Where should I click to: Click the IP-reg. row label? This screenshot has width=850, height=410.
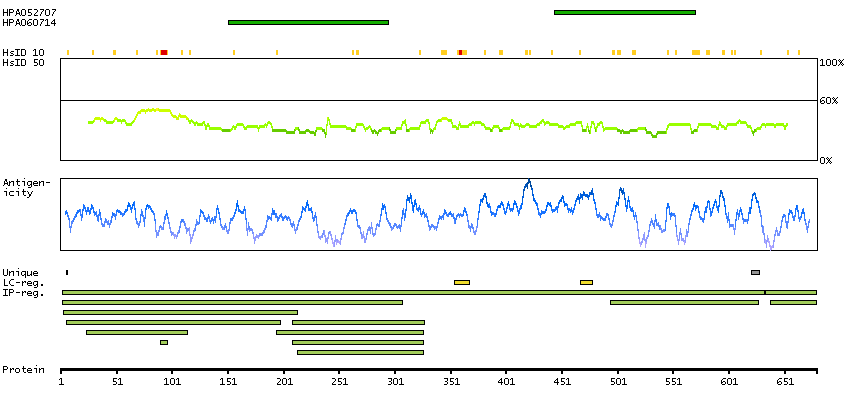20,292
